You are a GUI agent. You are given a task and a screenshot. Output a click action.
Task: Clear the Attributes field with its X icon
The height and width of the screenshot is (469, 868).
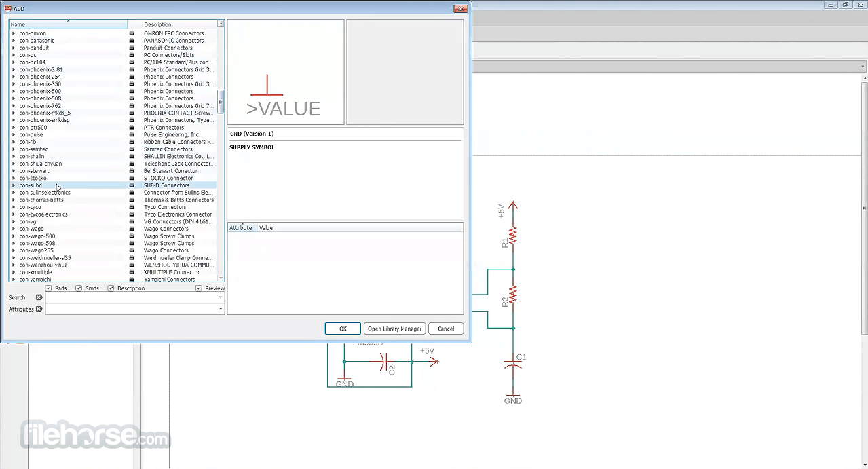point(39,309)
